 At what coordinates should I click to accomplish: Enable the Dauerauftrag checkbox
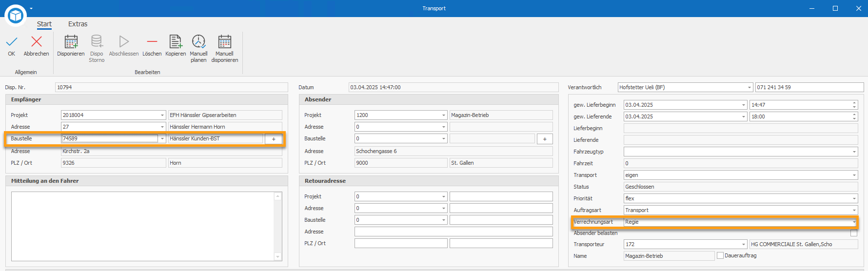pos(720,255)
